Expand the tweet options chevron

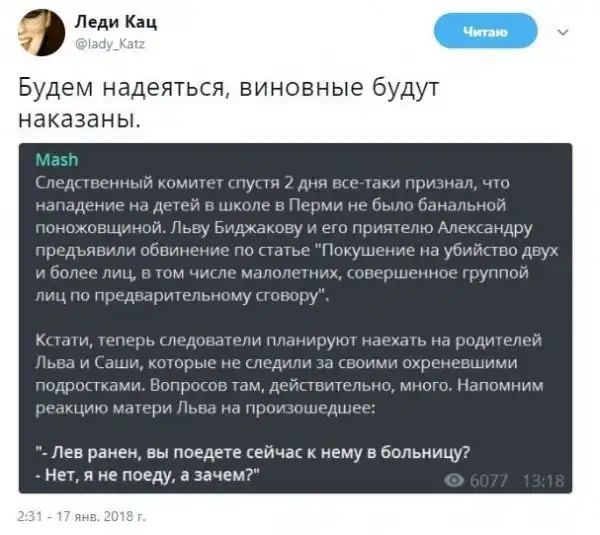pos(561,32)
